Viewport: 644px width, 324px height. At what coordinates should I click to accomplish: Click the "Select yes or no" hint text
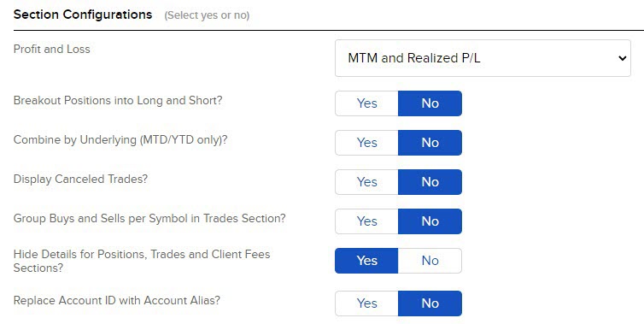tap(207, 15)
